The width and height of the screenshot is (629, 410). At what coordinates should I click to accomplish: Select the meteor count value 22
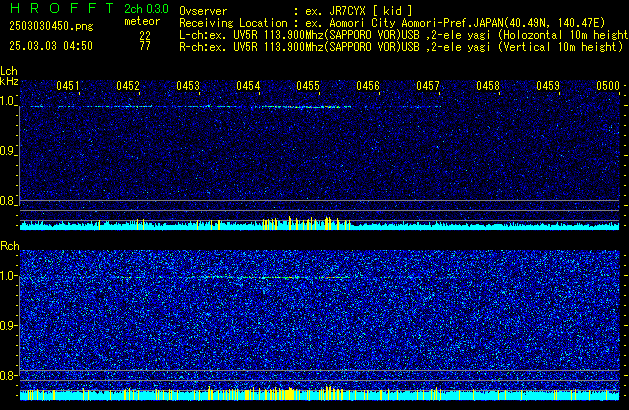[145, 35]
